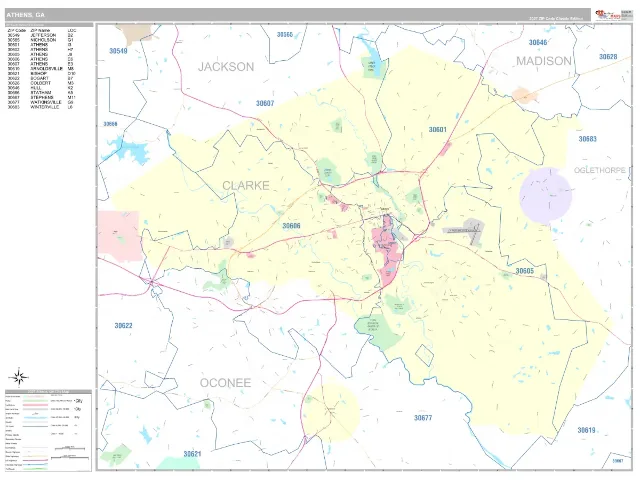Screen dimensions: 640x480
Task: Click the BOGART row in ZIP index
Action: [41, 78]
